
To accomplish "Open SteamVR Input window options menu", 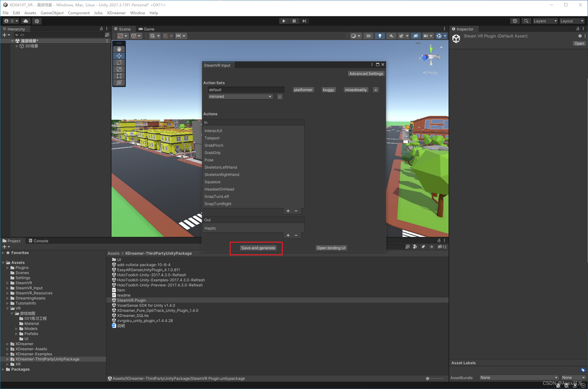I will coord(372,64).
